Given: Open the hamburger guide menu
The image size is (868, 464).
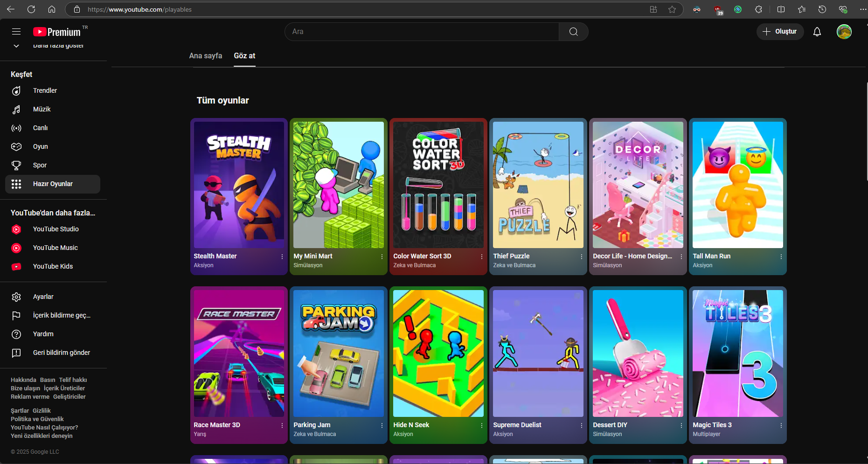Looking at the screenshot, I should (16, 32).
